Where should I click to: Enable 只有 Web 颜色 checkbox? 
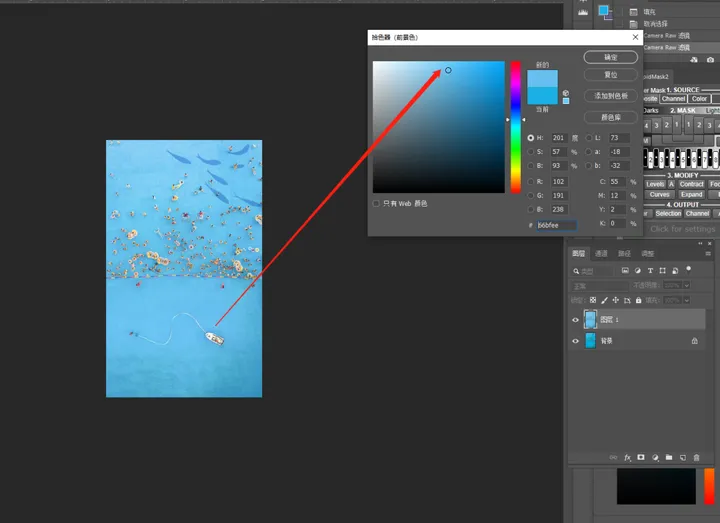376,203
